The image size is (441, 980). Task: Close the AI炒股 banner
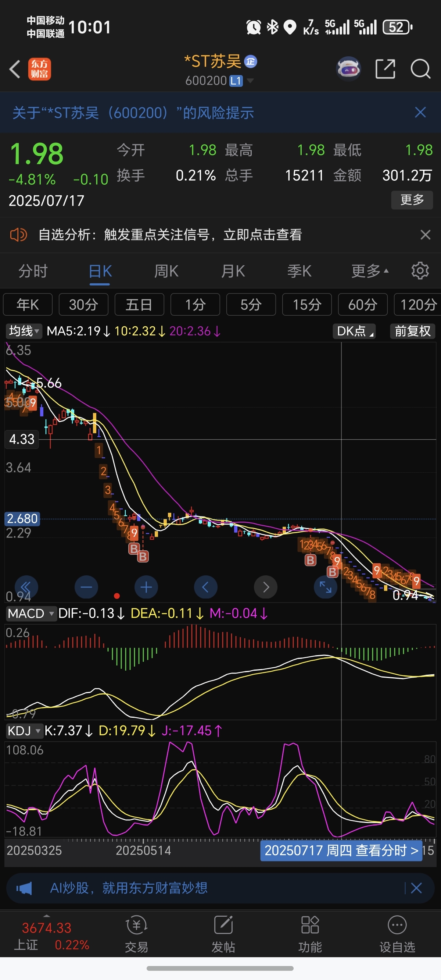pos(416,888)
